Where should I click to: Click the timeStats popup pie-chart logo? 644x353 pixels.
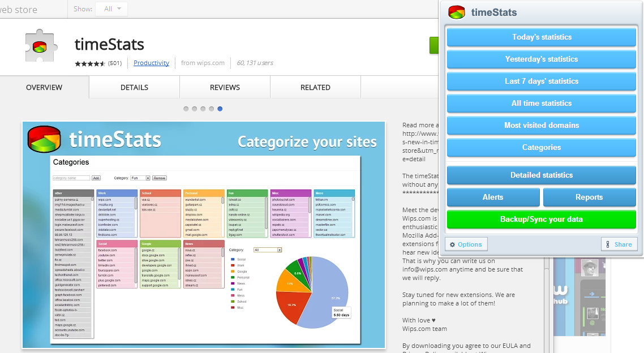[456, 12]
